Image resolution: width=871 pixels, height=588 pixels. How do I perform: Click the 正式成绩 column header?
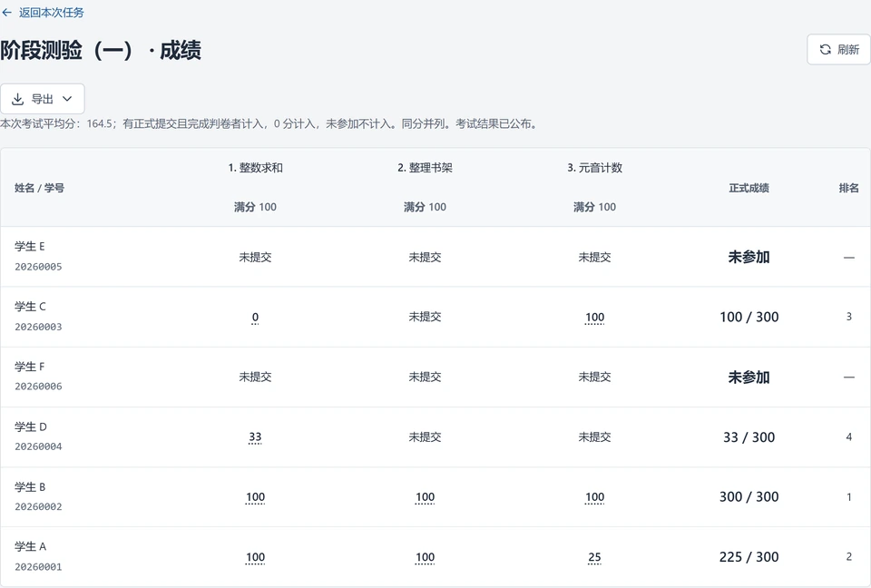tap(749, 188)
